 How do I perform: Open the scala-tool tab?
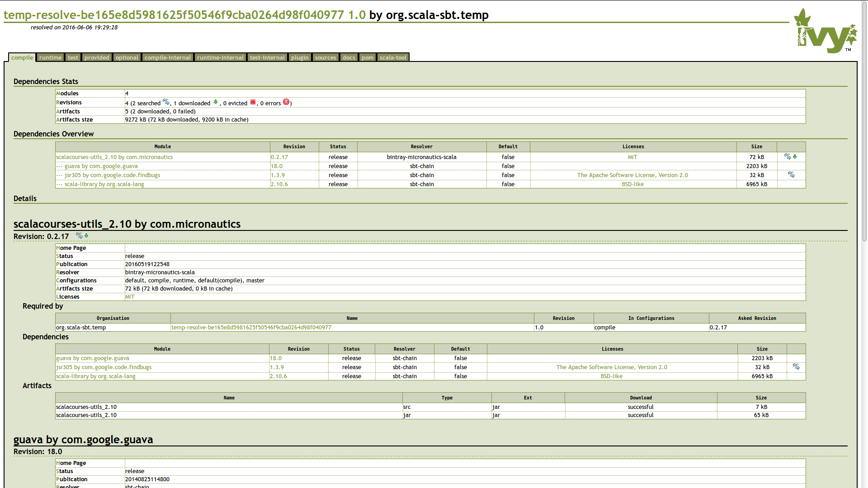click(393, 57)
